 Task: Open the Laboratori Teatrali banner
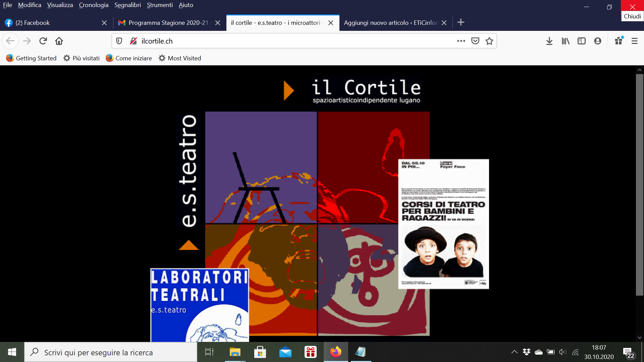200,305
